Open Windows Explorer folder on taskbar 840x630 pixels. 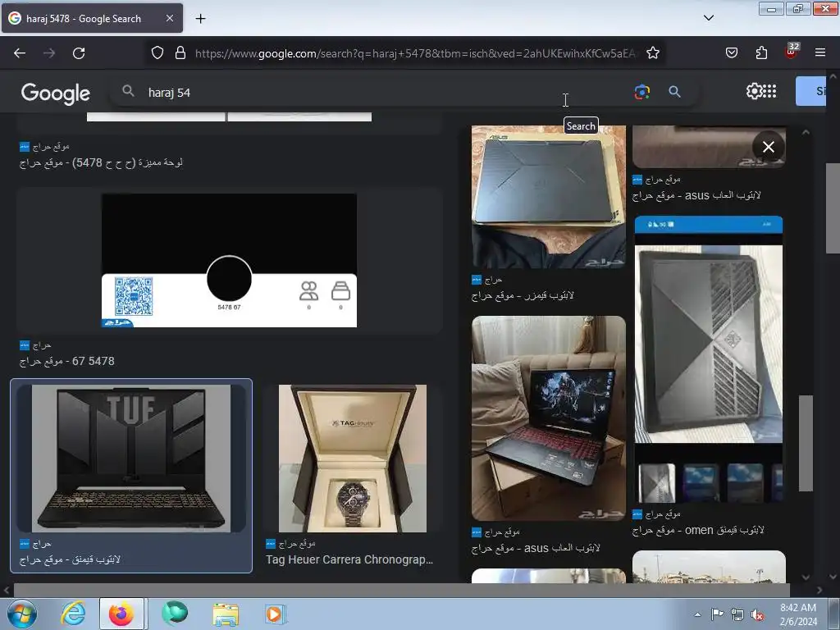[x=226, y=614]
